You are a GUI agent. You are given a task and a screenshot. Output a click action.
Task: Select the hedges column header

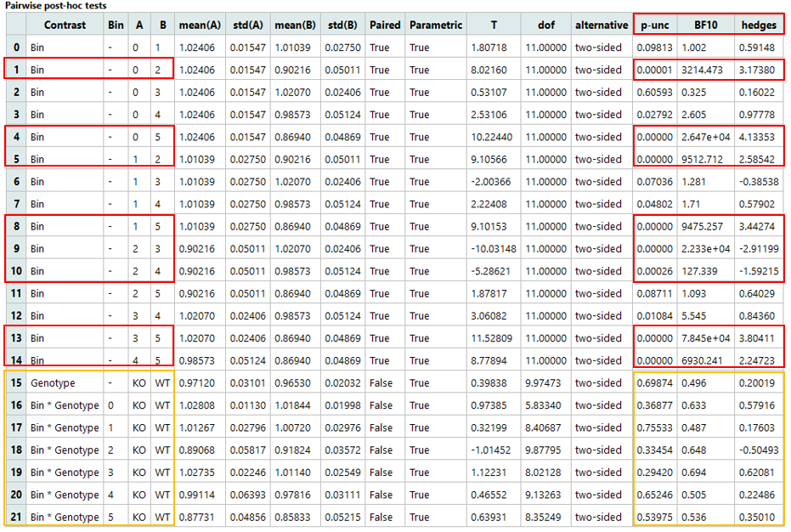(759, 25)
